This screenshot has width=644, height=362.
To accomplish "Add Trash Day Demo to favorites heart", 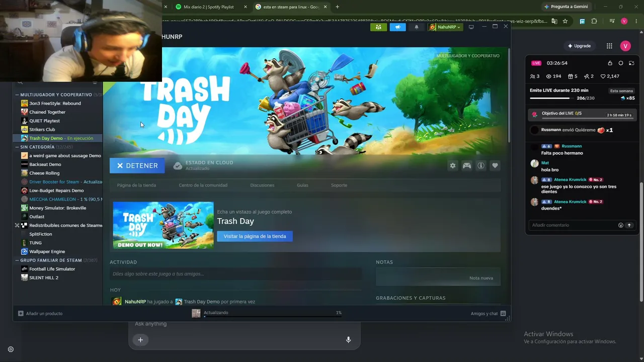I will (495, 165).
